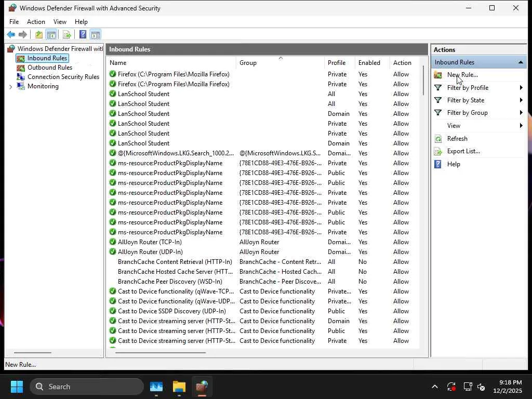
Task: Click the Refresh icon in Actions pane
Action: click(438, 139)
